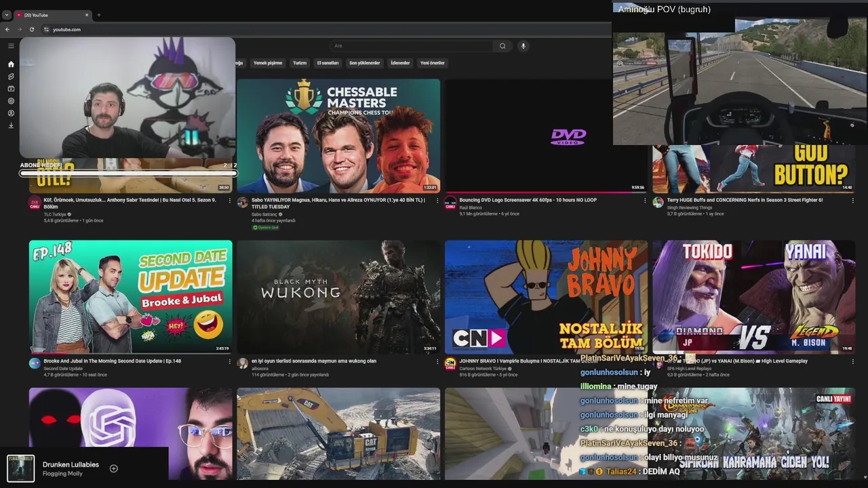Open Raúl Blanco channel avatar
Image resolution: width=868 pixels, height=488 pixels.
coord(450,203)
